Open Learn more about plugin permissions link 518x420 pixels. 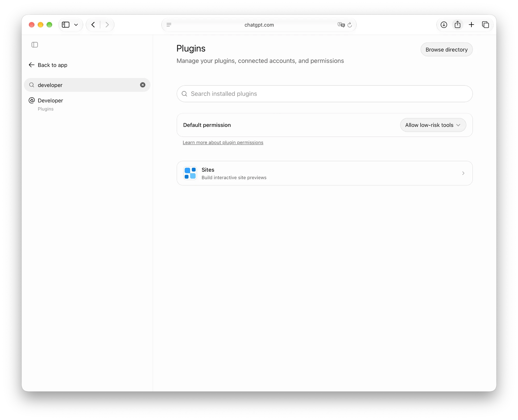223,142
